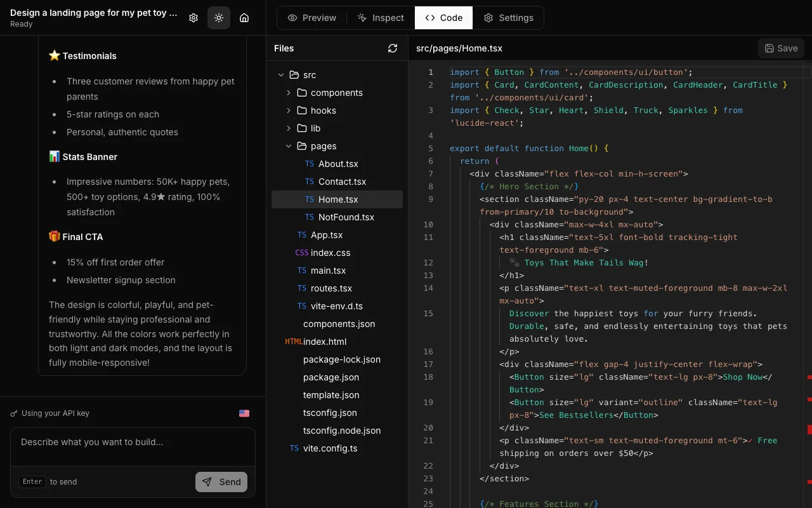Screen dimensions: 812x508
Task: Switch to the Inspect tab
Action: (381, 18)
